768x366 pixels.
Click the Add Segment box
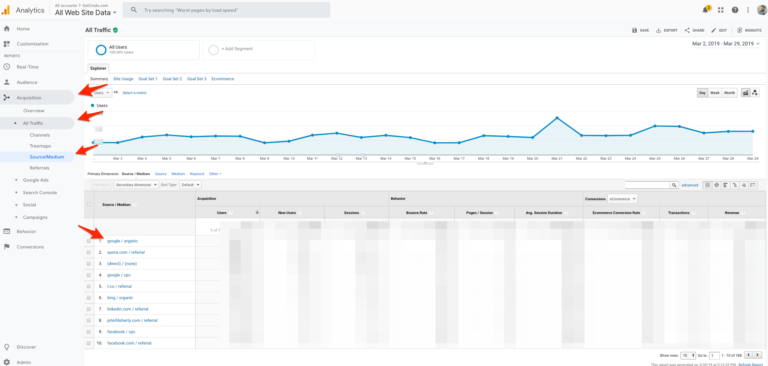pyautogui.click(x=259, y=49)
